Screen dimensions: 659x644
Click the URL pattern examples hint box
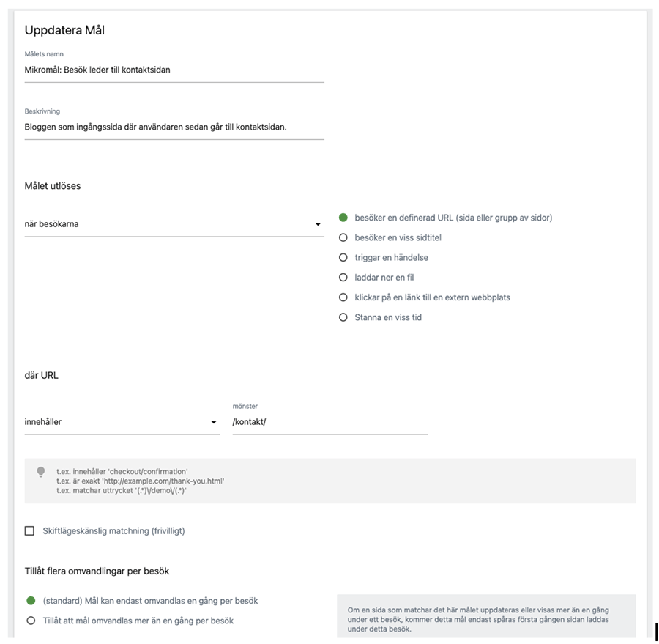point(329,481)
